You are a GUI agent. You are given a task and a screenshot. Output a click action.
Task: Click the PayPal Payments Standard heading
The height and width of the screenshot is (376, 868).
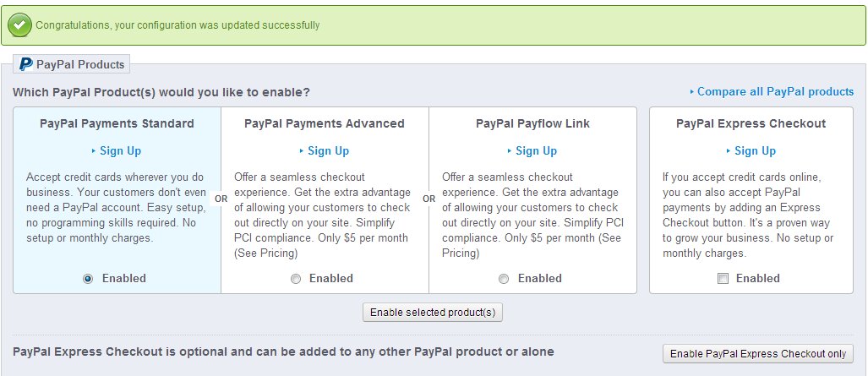click(x=117, y=123)
